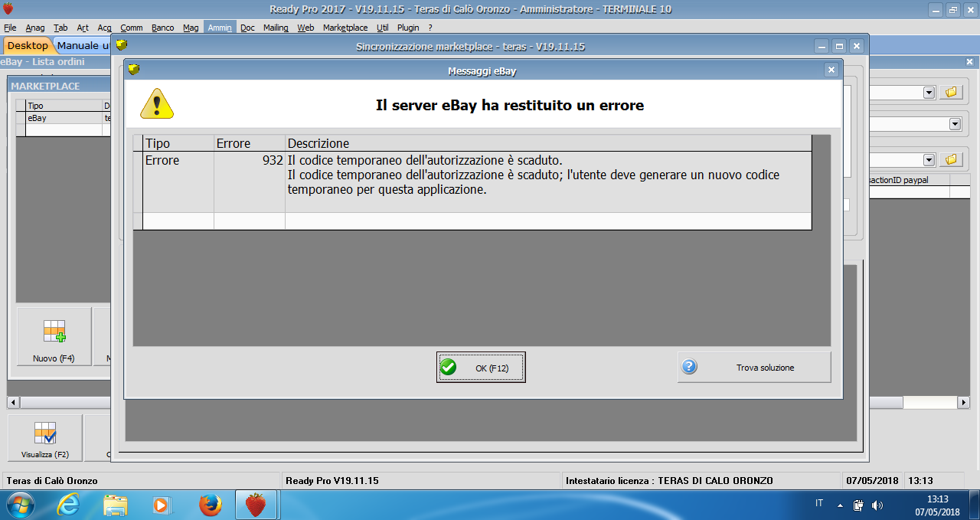Open the Plugin menu

[408, 28]
